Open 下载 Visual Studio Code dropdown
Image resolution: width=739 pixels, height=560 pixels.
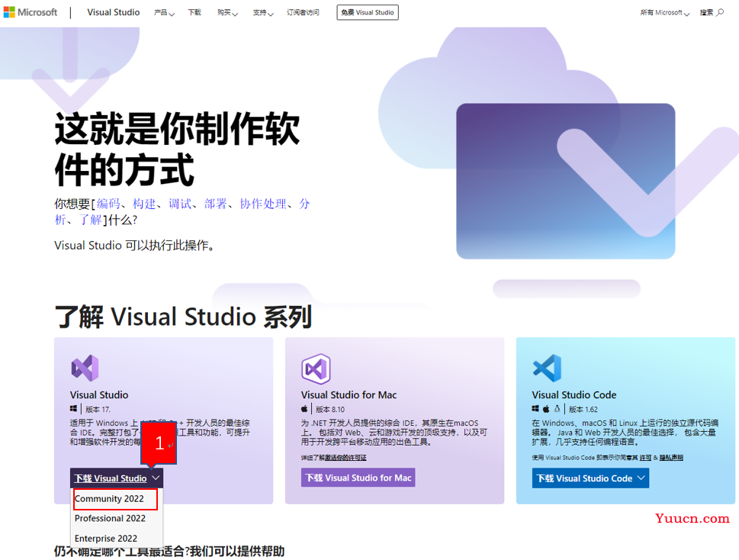coord(590,478)
